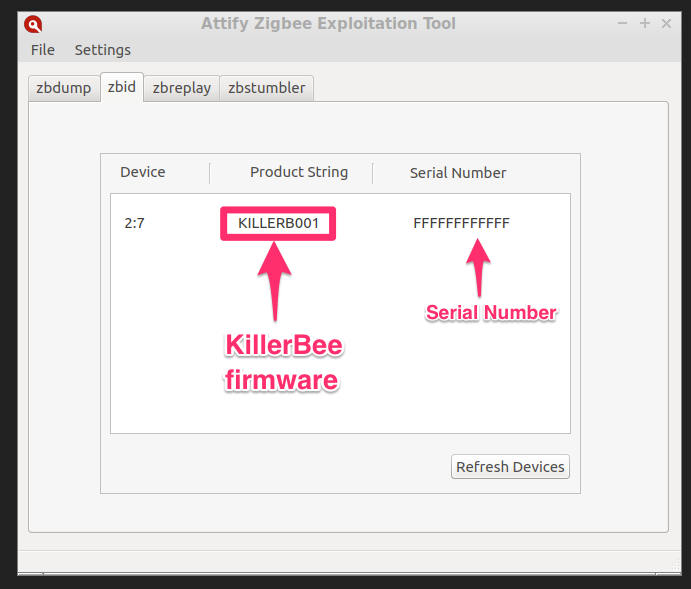Minimize the Attify Zigbee window
This screenshot has height=589, width=691.
[622, 23]
